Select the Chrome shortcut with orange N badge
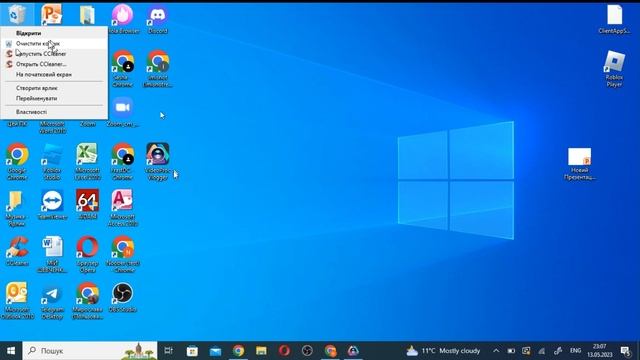The image size is (640, 360). [122, 254]
